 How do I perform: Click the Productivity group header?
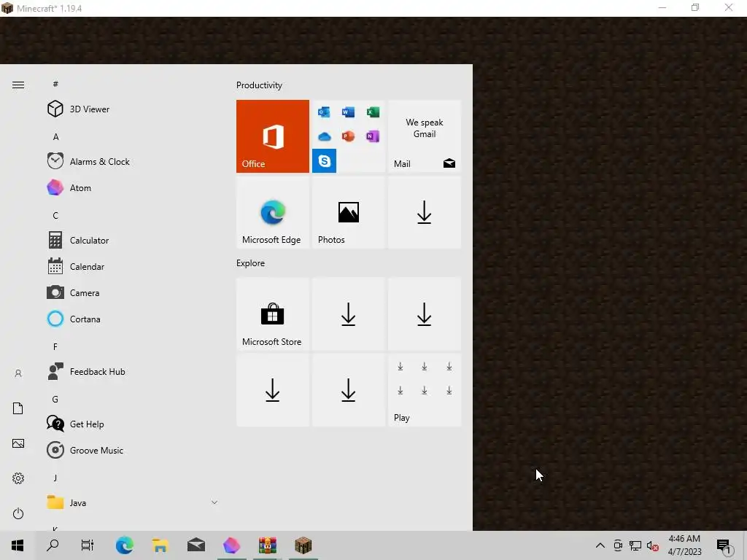pyautogui.click(x=259, y=85)
